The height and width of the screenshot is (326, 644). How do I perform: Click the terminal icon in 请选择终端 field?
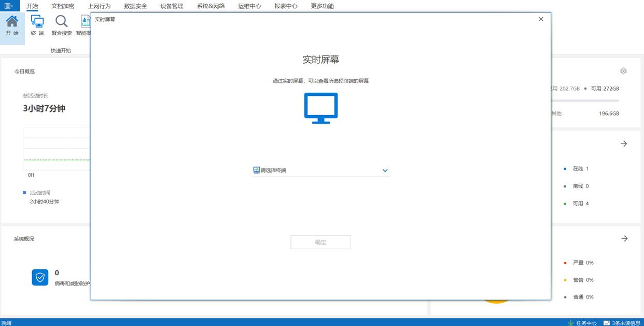point(256,170)
